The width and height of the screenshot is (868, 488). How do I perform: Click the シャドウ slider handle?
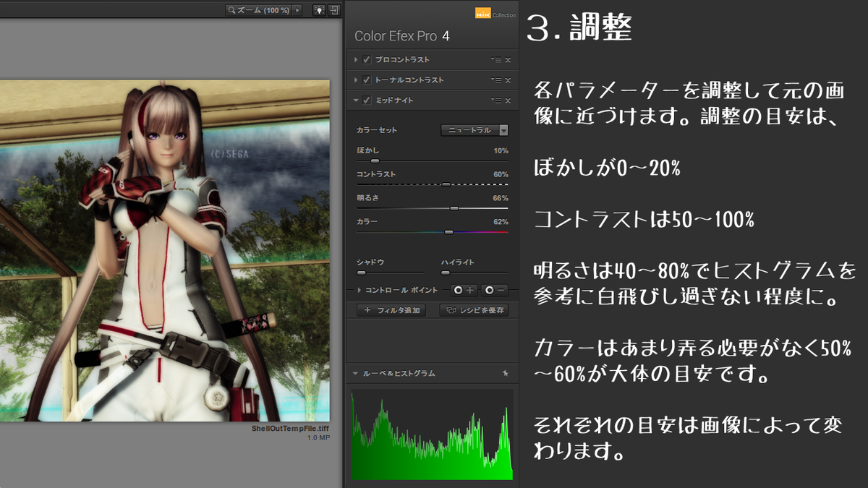point(361,273)
